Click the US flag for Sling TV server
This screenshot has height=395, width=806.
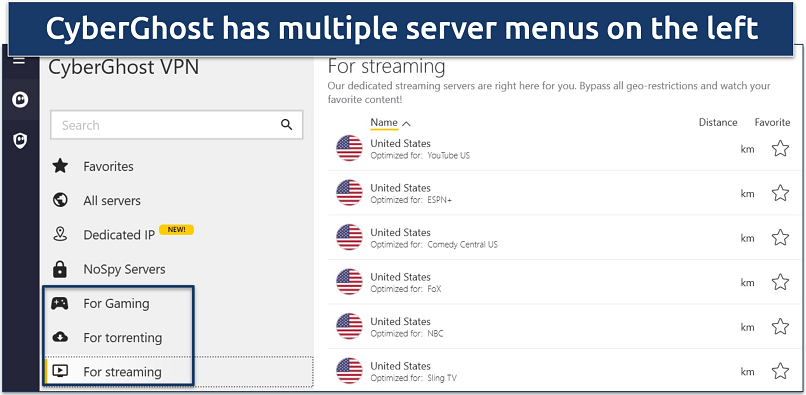pyautogui.click(x=350, y=371)
